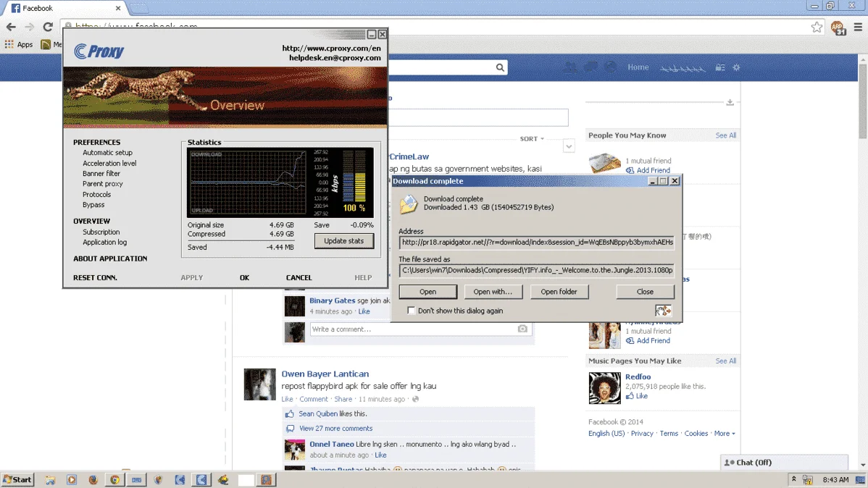The width and height of the screenshot is (868, 488).
Task: Switch to Chrome taskbar button
Action: (114, 480)
